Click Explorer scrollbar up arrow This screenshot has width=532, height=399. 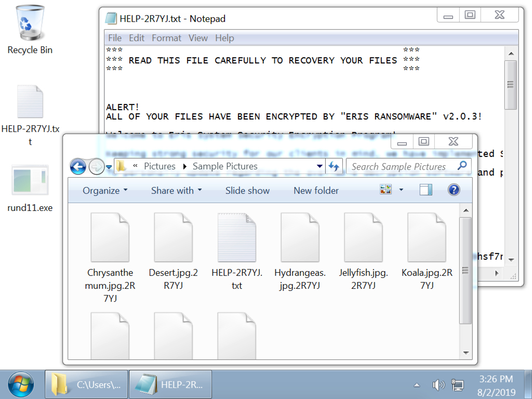pos(466,211)
